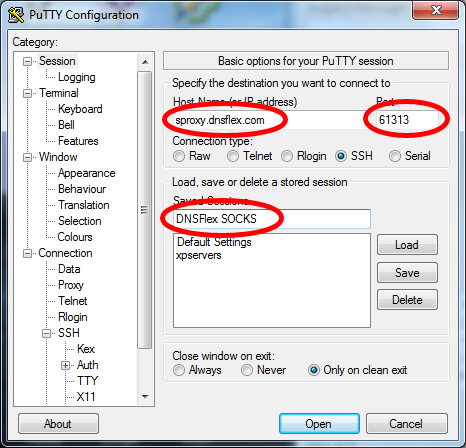Collapse the SSH tree node
The image size is (466, 448).
pyautogui.click(x=47, y=333)
